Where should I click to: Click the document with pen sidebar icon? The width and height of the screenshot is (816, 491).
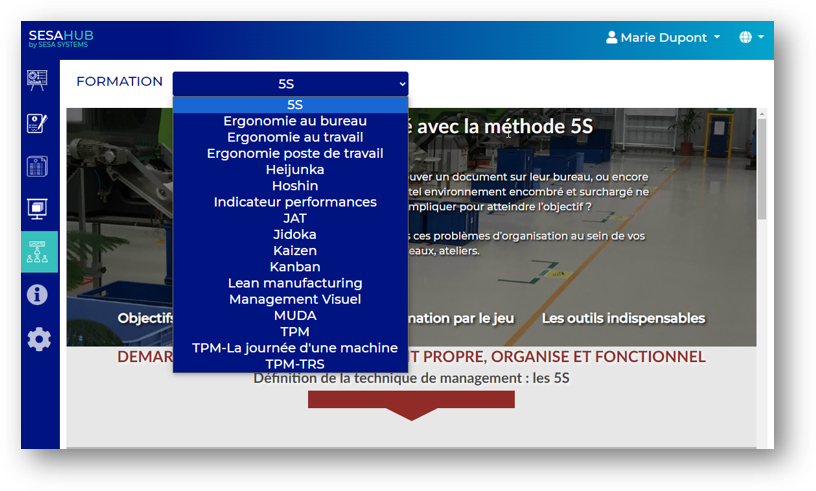(38, 124)
